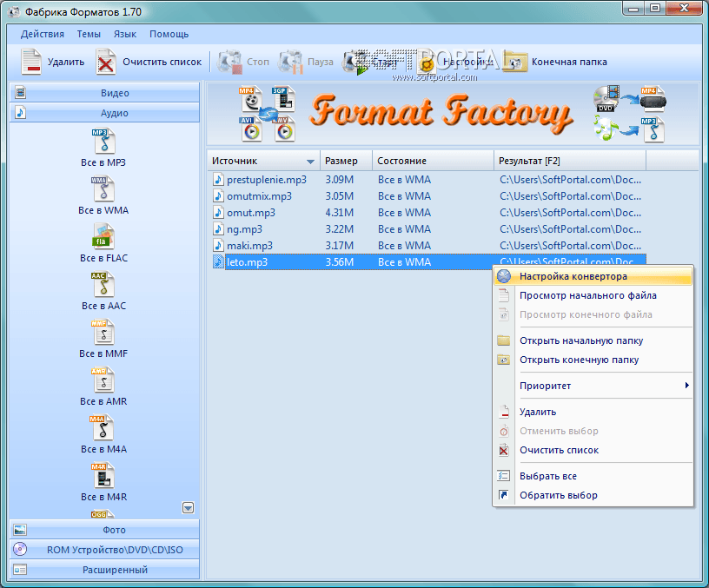Click the Очистить список toolbar icon
The image size is (709, 588).
coord(105,62)
